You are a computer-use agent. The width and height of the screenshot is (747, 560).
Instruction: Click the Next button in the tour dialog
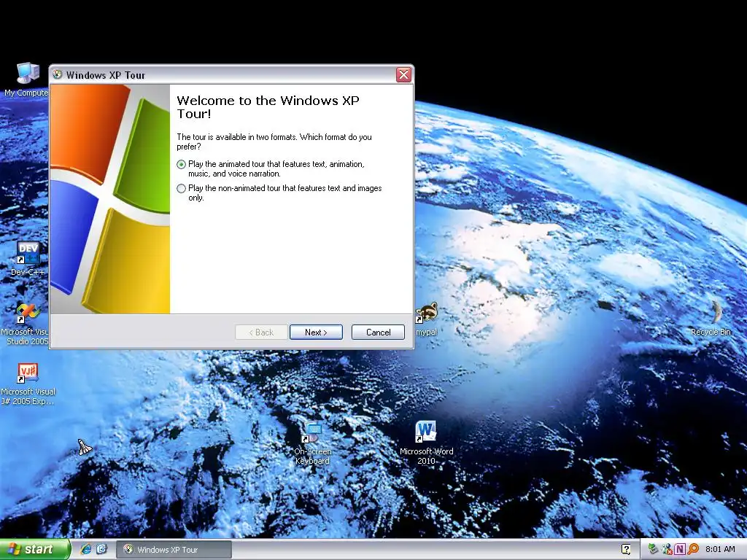(x=316, y=332)
